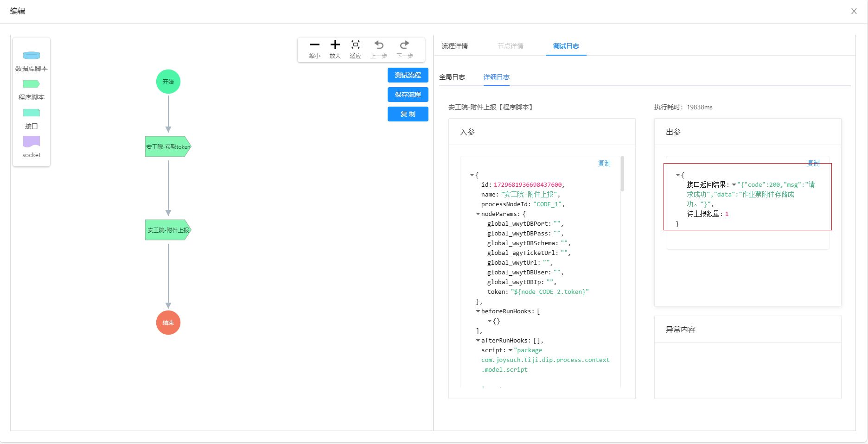Click the 执行耗时: 19838ms text

683,107
